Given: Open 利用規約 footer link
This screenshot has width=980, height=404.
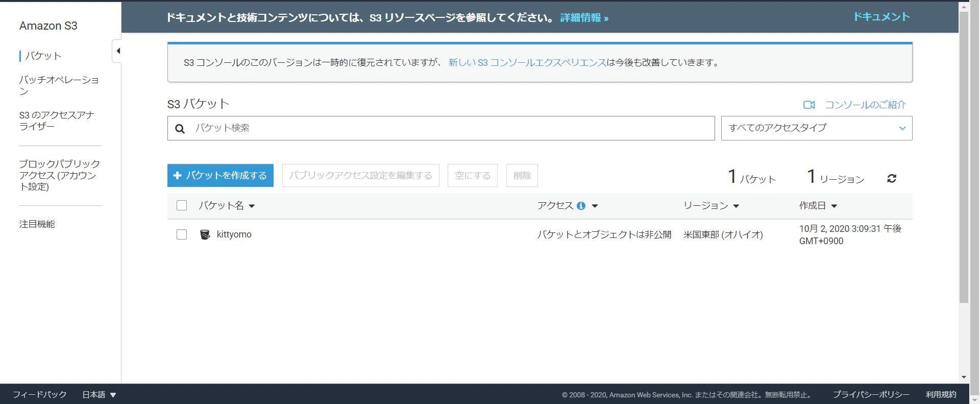Looking at the screenshot, I should pyautogui.click(x=941, y=394).
